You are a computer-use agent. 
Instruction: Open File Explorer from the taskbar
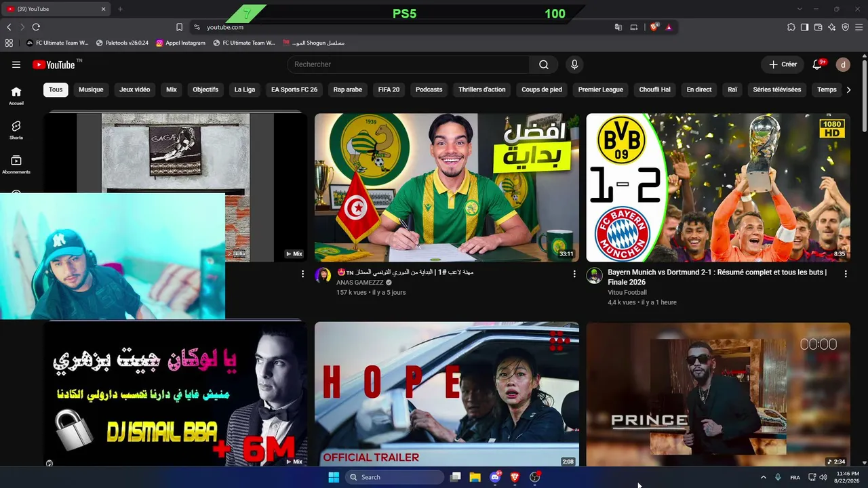tap(475, 477)
